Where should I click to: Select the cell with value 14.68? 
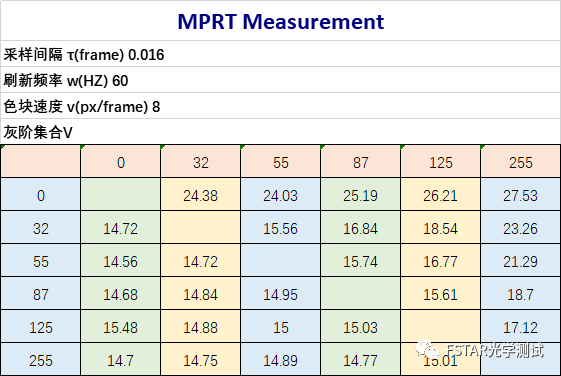121,294
